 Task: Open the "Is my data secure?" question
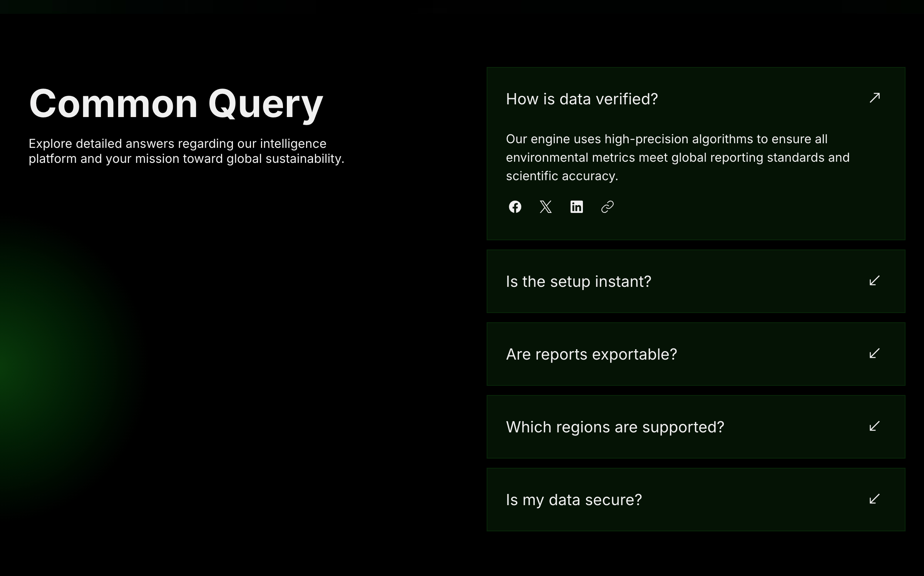click(x=696, y=500)
